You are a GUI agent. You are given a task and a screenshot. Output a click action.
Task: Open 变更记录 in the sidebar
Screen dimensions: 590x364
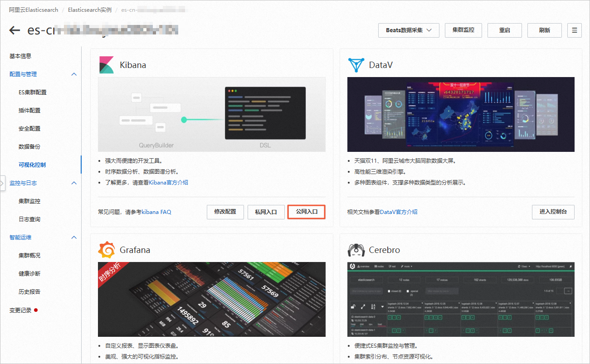pyautogui.click(x=20, y=311)
